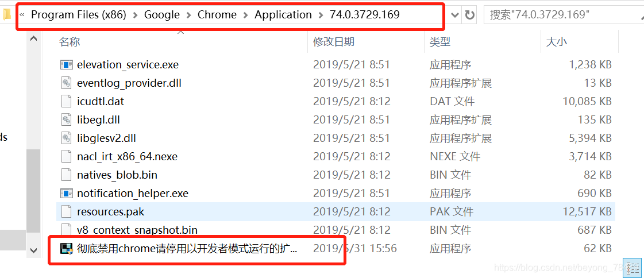Click navigation pane scrollbar down arrow

pyautogui.click(x=33, y=250)
